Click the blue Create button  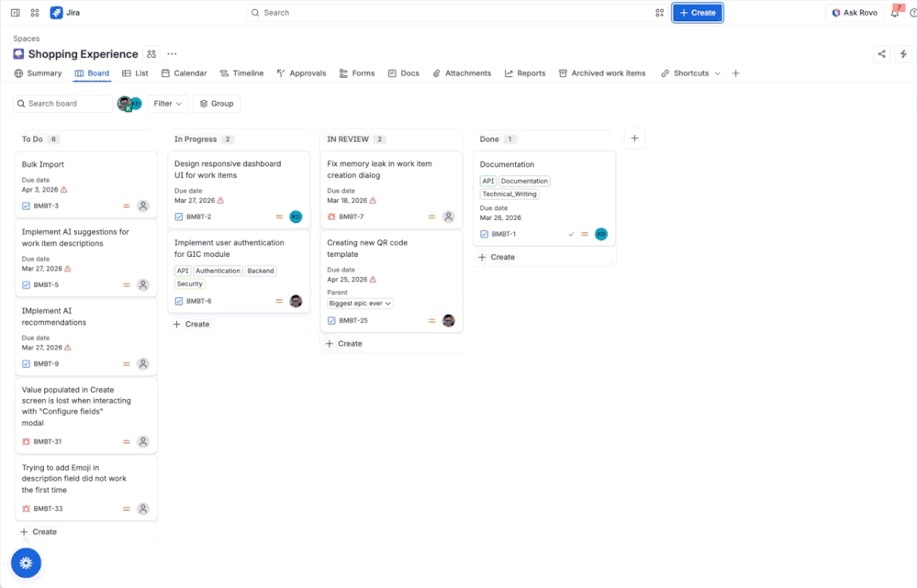[x=697, y=12]
